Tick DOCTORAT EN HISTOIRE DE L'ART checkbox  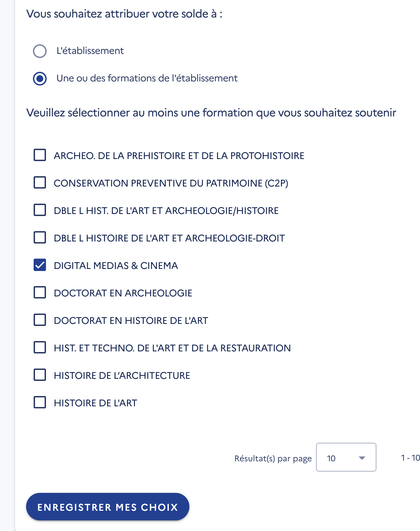click(x=40, y=320)
